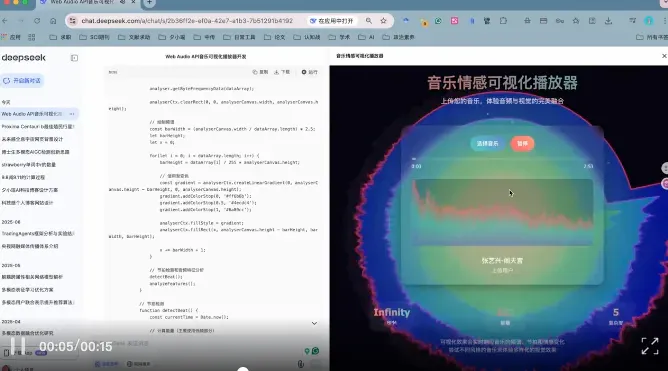This screenshot has height=371, width=668.
Task: Click the magnifier icon in address bar
Action: point(369,21)
